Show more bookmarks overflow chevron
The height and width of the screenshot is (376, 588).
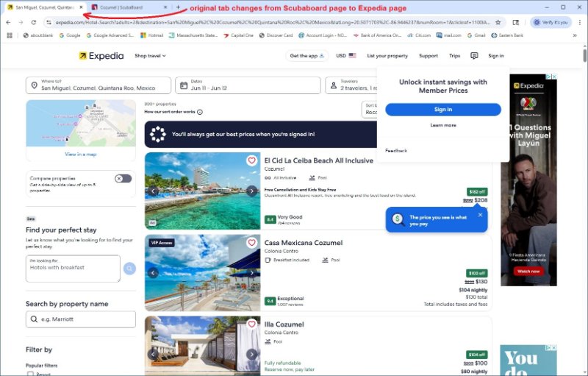pyautogui.click(x=575, y=35)
